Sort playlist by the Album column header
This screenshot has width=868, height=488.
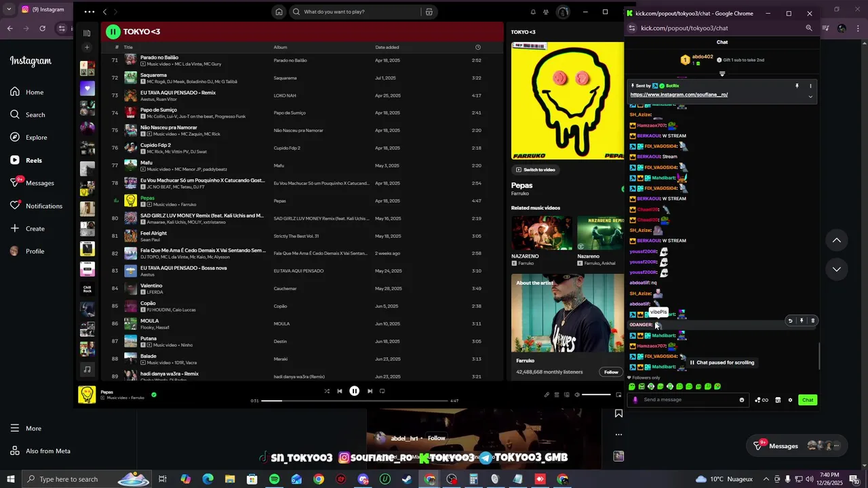[280, 47]
